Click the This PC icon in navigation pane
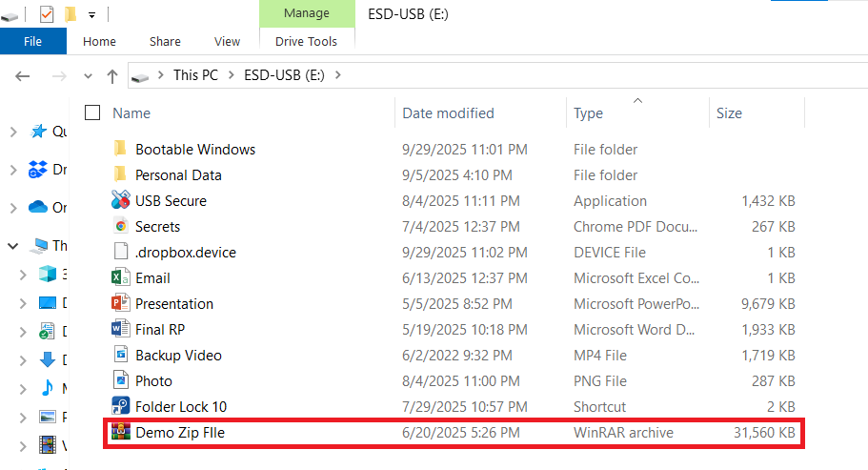This screenshot has height=470, width=868. 39,246
